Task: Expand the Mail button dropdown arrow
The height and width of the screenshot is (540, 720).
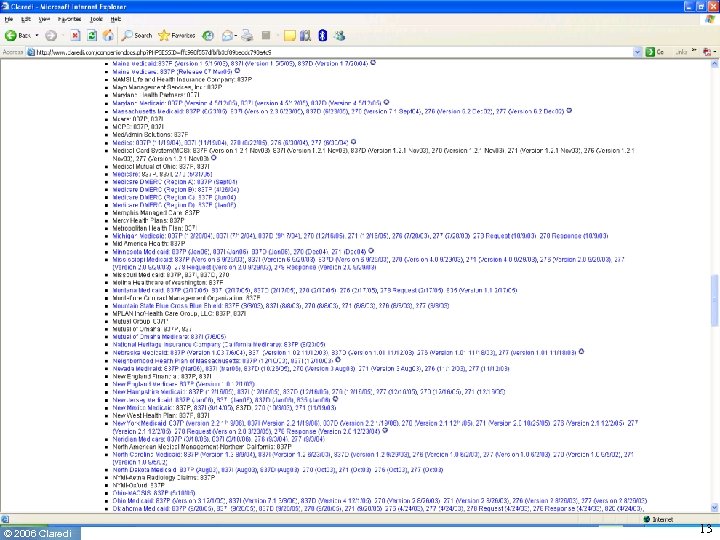Action: point(236,35)
